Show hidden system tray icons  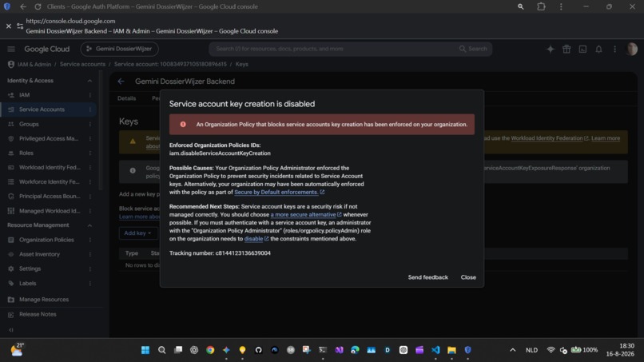tap(513, 350)
